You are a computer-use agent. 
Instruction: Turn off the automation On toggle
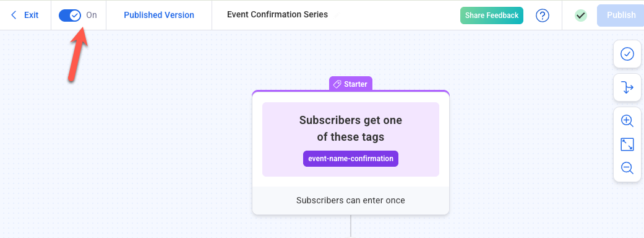(71, 15)
